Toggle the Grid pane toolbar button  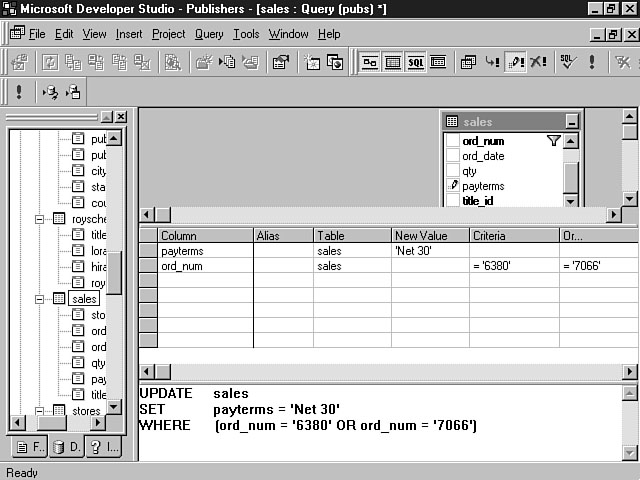[393, 62]
